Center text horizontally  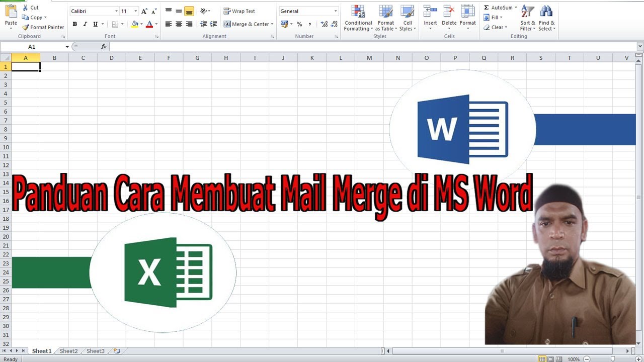click(179, 24)
